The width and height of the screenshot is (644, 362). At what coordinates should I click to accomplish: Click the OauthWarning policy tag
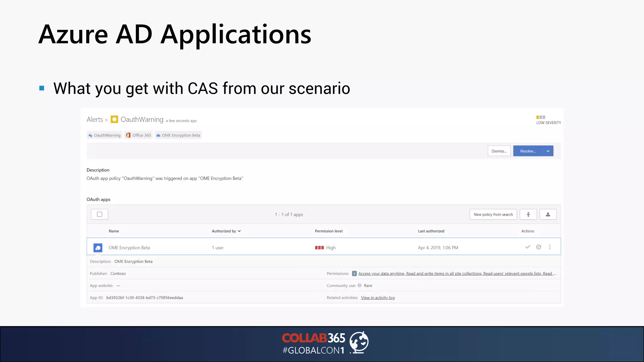pyautogui.click(x=104, y=135)
